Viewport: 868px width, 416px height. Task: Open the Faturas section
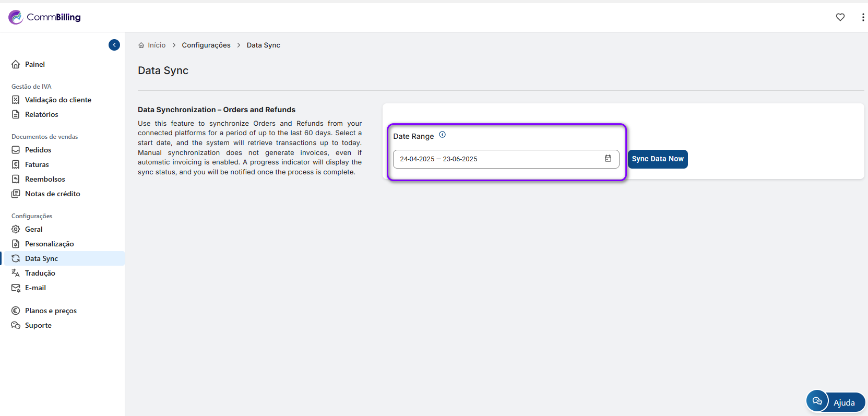point(37,164)
